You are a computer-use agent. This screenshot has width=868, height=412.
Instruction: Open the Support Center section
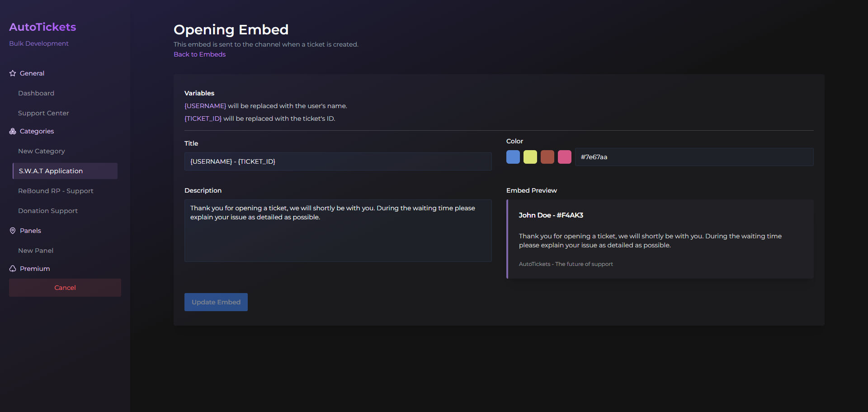(x=43, y=113)
